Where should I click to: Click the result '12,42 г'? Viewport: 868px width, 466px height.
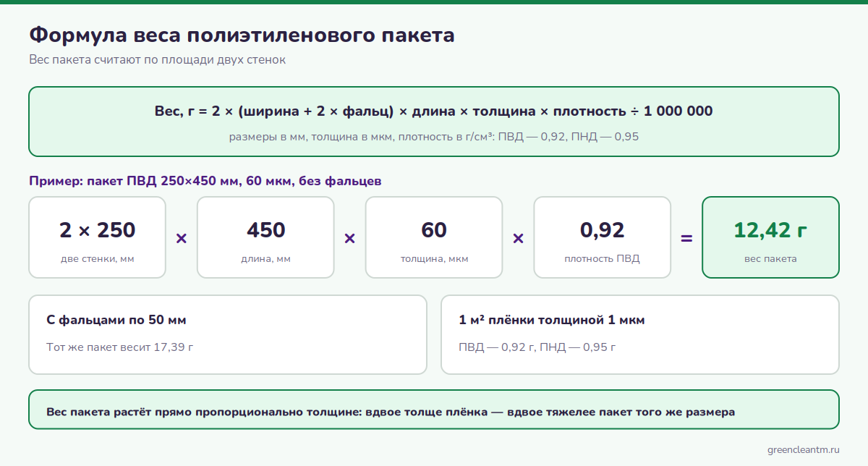771,230
